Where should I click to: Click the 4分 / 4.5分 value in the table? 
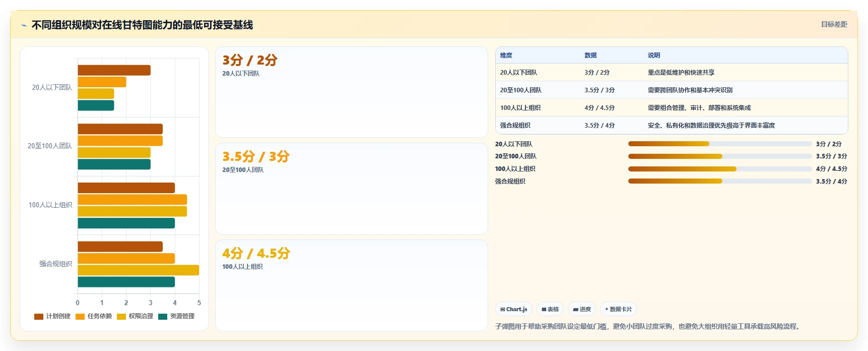click(599, 108)
